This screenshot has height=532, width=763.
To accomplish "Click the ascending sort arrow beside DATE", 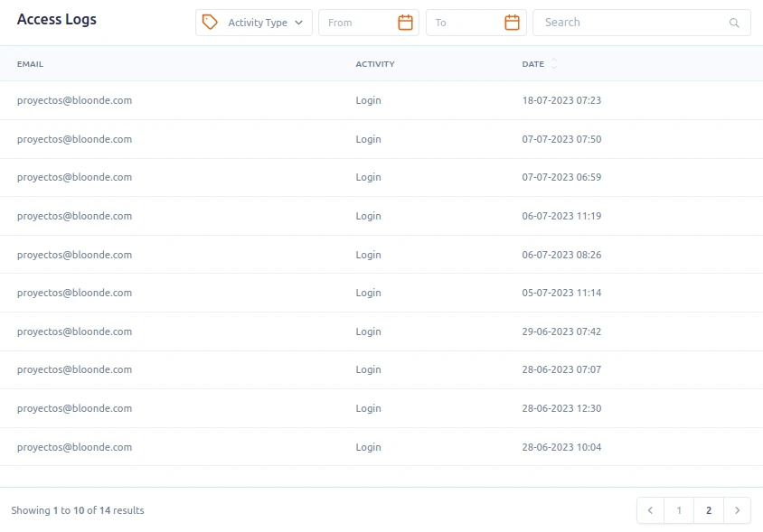I will coord(554,61).
